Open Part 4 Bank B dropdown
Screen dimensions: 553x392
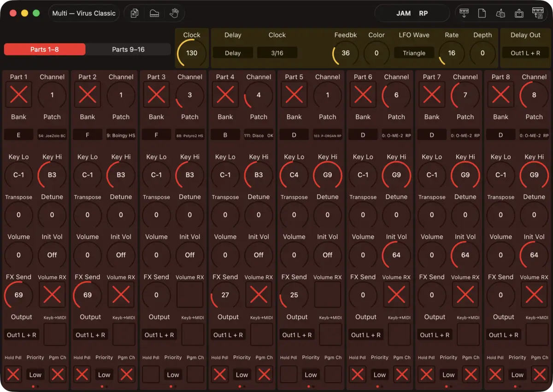click(225, 136)
